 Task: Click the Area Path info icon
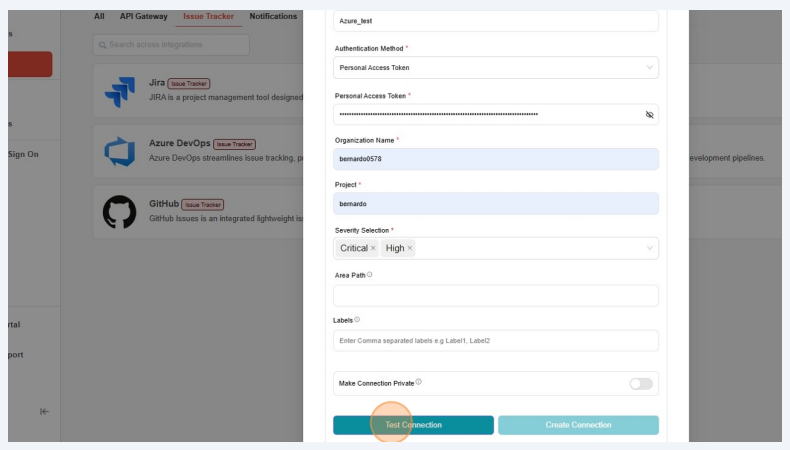click(370, 275)
